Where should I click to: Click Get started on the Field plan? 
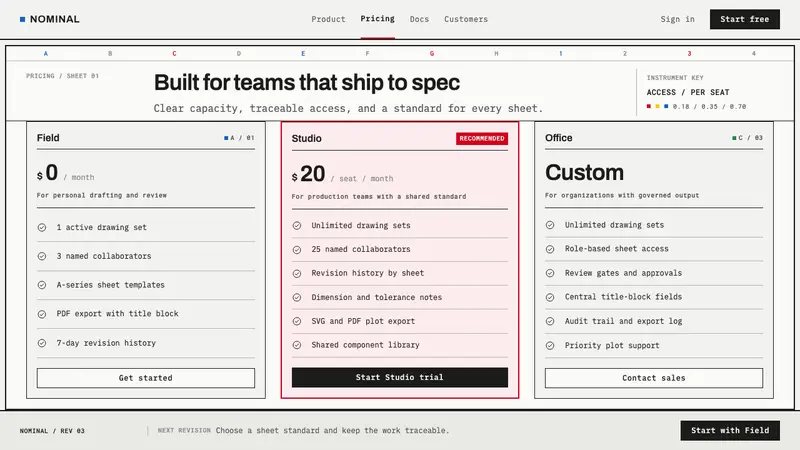pyautogui.click(x=145, y=378)
